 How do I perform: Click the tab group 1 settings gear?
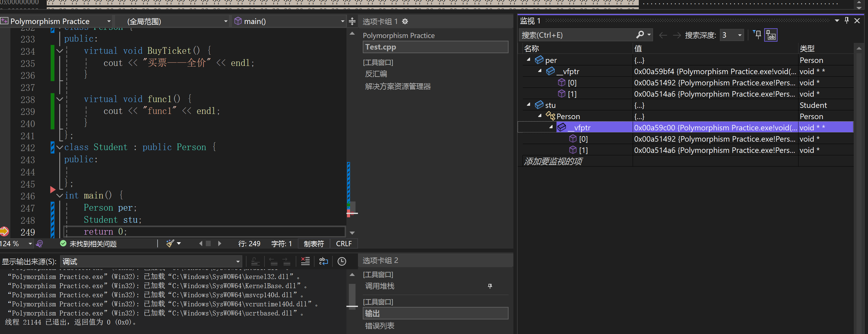pos(405,22)
